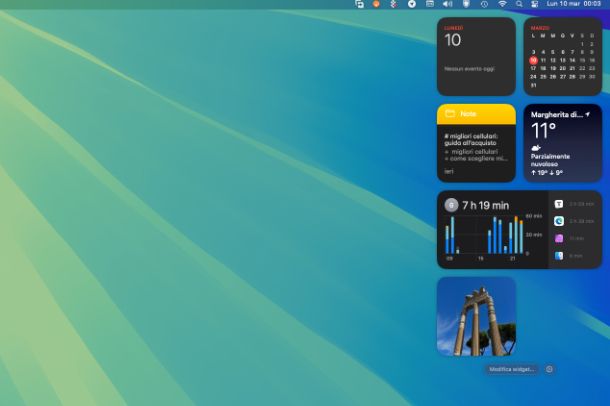Click the Edge icon in Screen Time widget
The width and height of the screenshot is (610, 406).
tap(559, 221)
